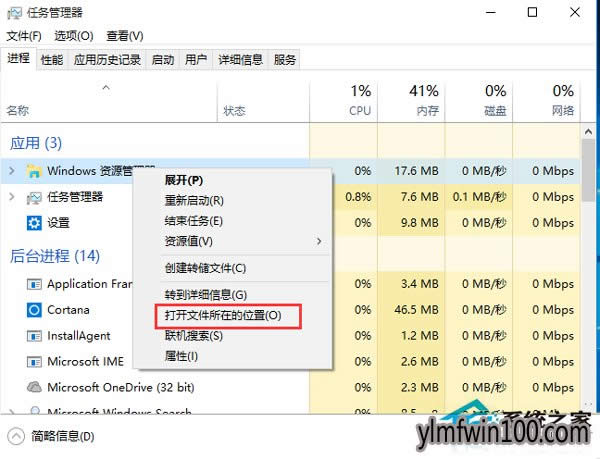Viewport: 600px width, 459px height.
Task: Switch to the 性能 tab
Action: tap(52, 60)
